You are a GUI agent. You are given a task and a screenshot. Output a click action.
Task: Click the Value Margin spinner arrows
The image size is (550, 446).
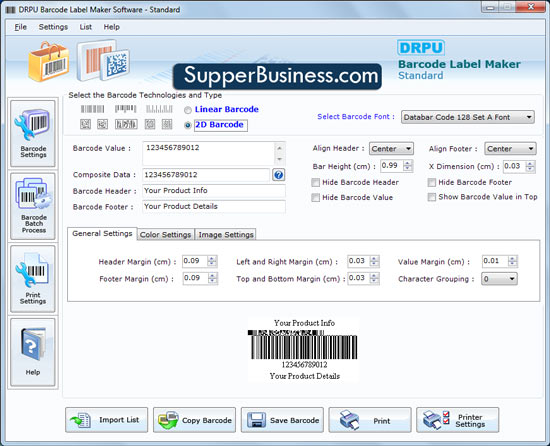(513, 261)
